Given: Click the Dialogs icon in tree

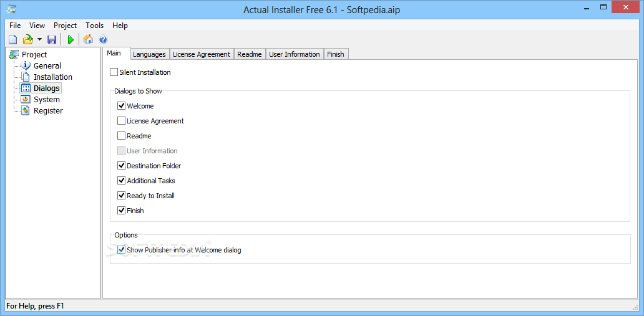Looking at the screenshot, I should click(x=26, y=89).
